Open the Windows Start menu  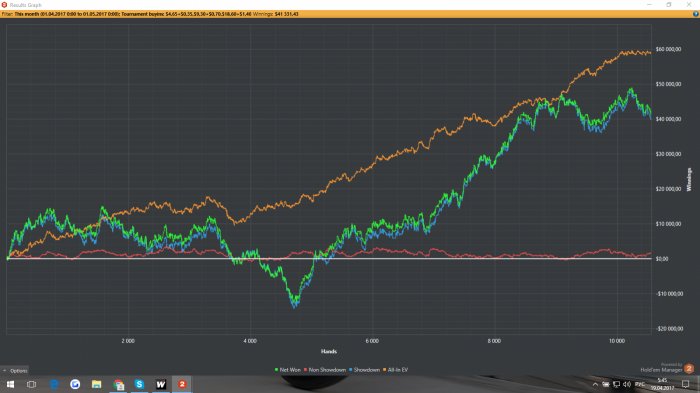click(x=10, y=384)
